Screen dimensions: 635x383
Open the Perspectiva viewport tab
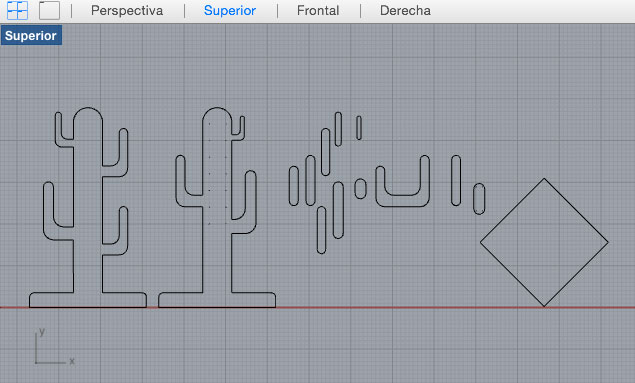pos(127,11)
